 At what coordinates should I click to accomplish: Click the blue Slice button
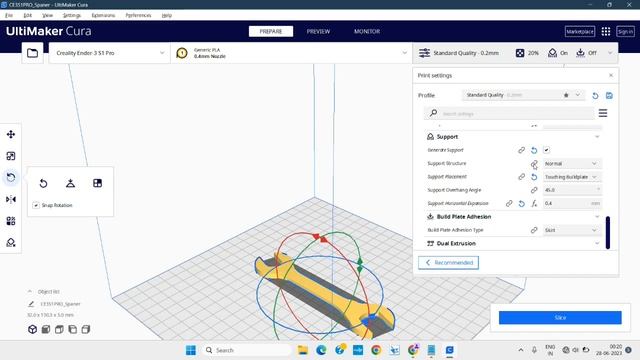(x=560, y=318)
